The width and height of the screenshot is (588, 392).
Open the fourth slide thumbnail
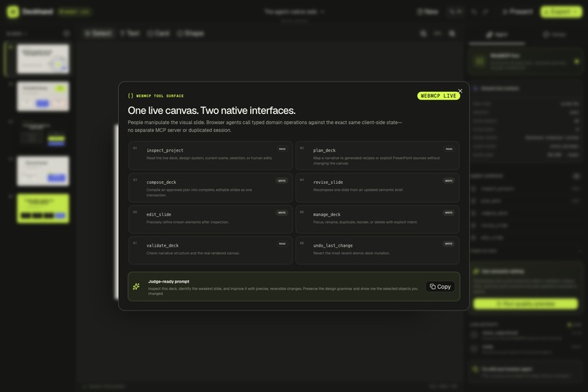(43, 171)
